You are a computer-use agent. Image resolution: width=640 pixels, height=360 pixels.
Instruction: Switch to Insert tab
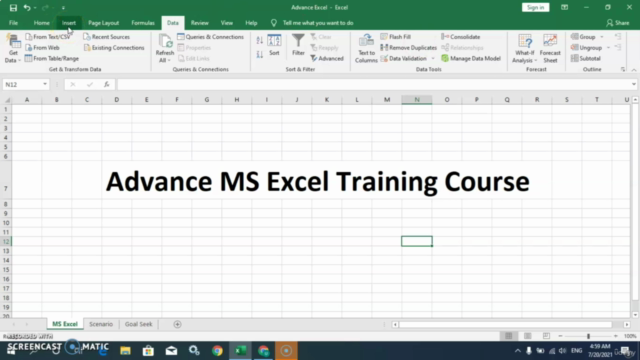(x=69, y=23)
